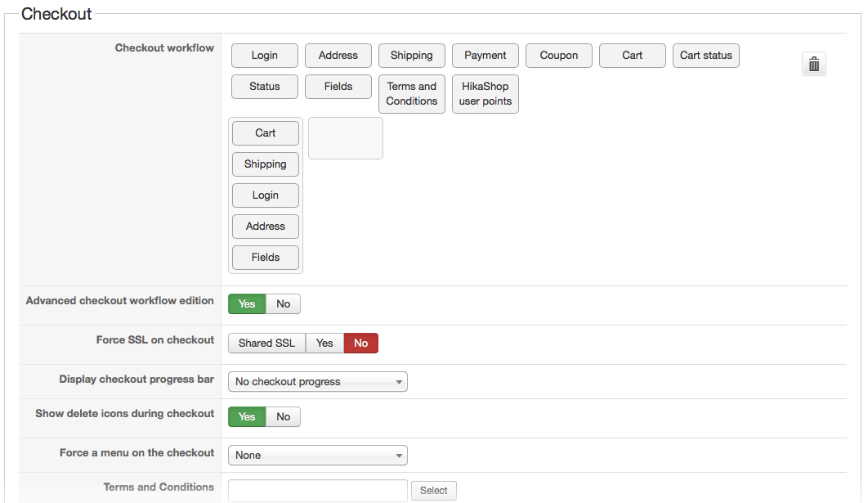Select Shipping in the first workflow step
Viewport: 868px width, 503px height.
(x=266, y=164)
